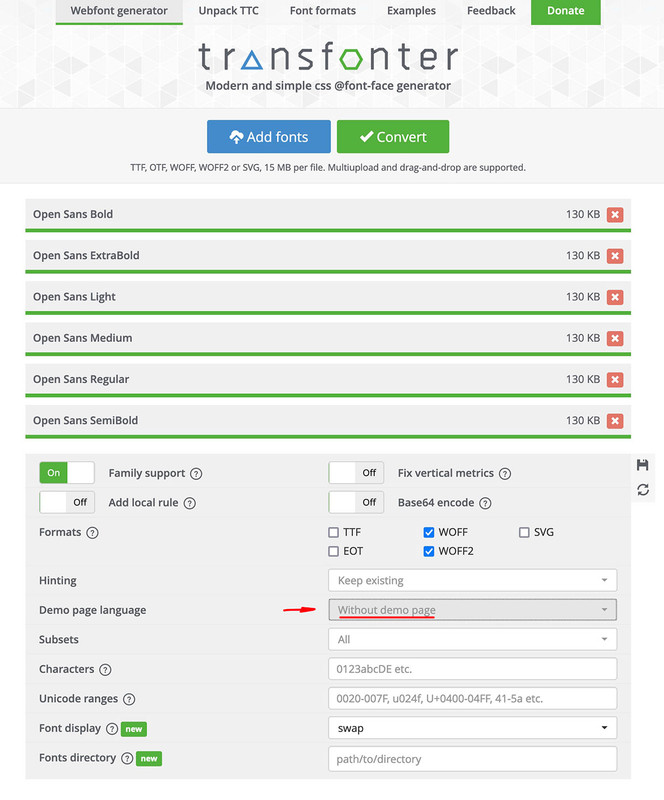Click the Open Sans SemiBold row name

(86, 421)
